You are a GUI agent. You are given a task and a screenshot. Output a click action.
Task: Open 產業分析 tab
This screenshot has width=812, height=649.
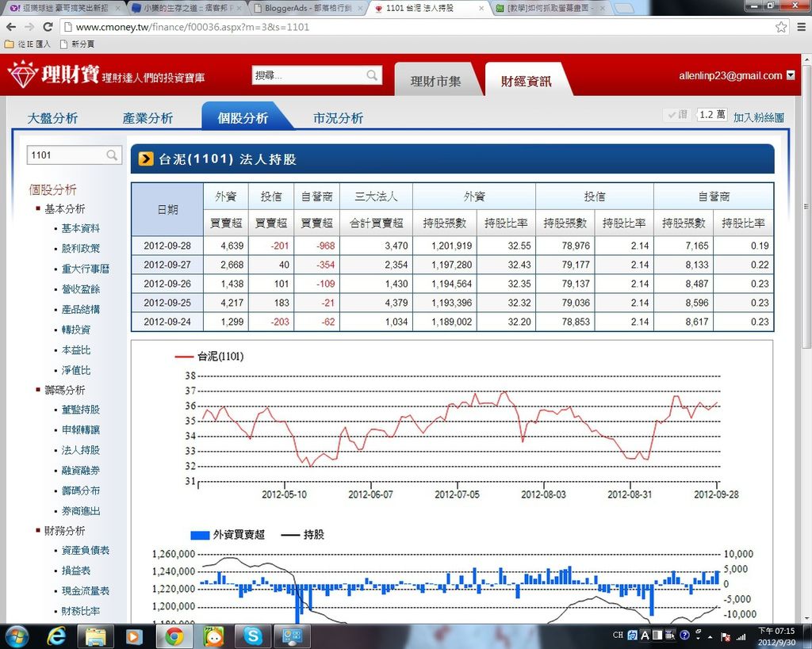(147, 118)
